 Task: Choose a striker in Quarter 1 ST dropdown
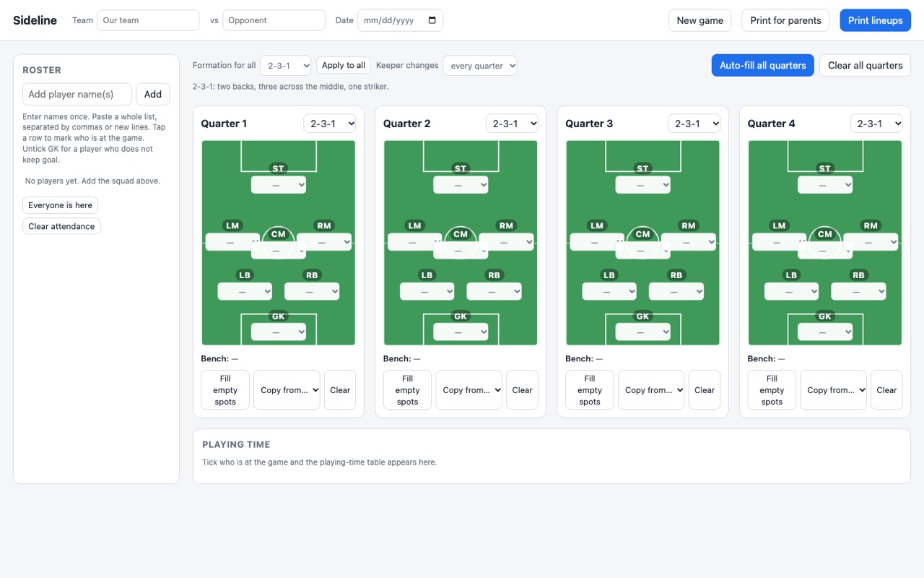(279, 185)
